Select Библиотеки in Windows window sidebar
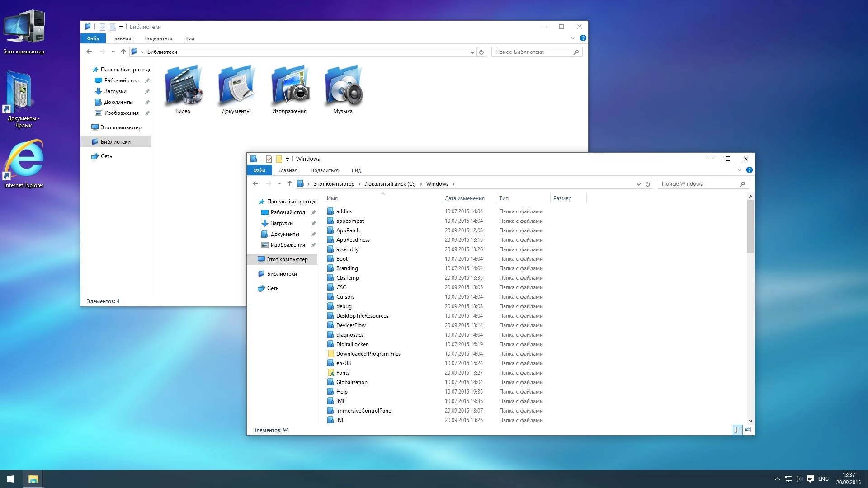 pyautogui.click(x=282, y=274)
